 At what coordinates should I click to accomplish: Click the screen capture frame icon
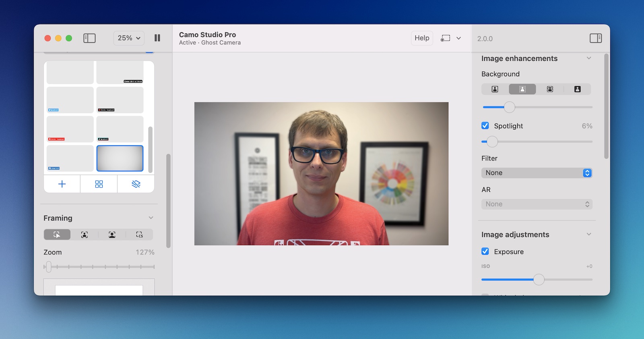[445, 38]
